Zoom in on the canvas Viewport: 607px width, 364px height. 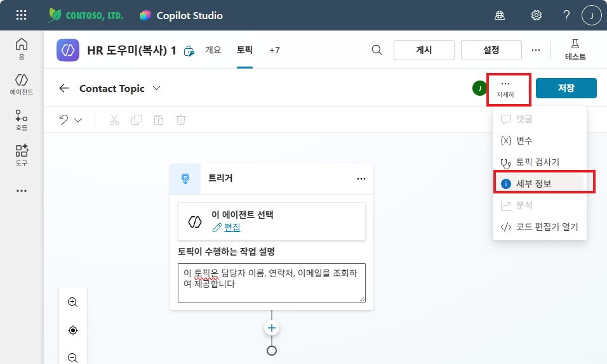click(x=73, y=302)
